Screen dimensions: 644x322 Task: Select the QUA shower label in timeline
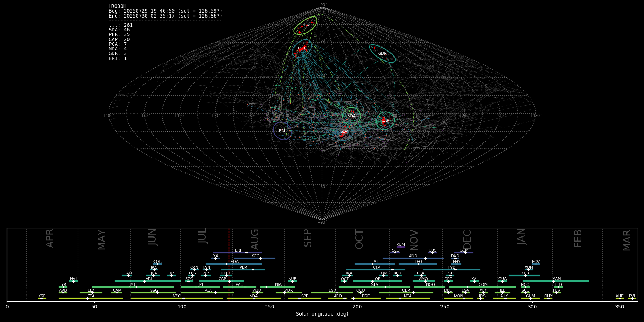point(502,279)
